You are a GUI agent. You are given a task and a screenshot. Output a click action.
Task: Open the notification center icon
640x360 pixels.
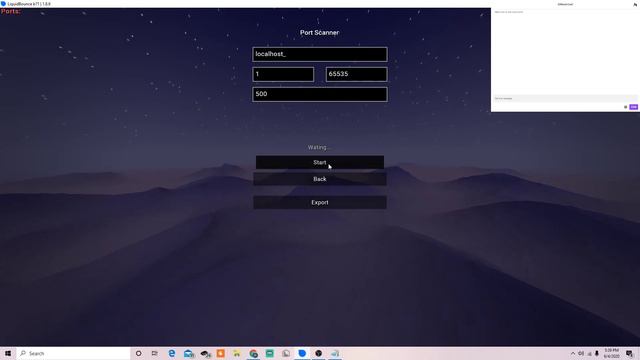coord(629,353)
